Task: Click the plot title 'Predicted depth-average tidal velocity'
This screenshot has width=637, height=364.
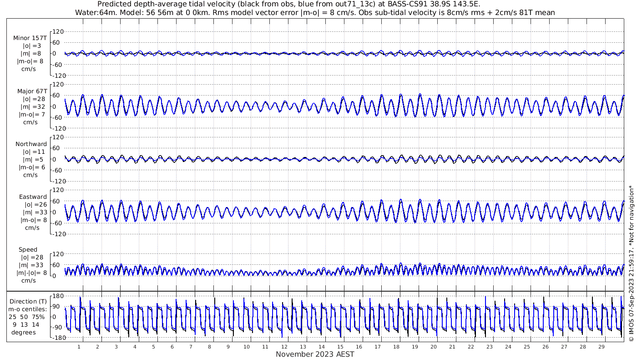Action: tap(160, 4)
